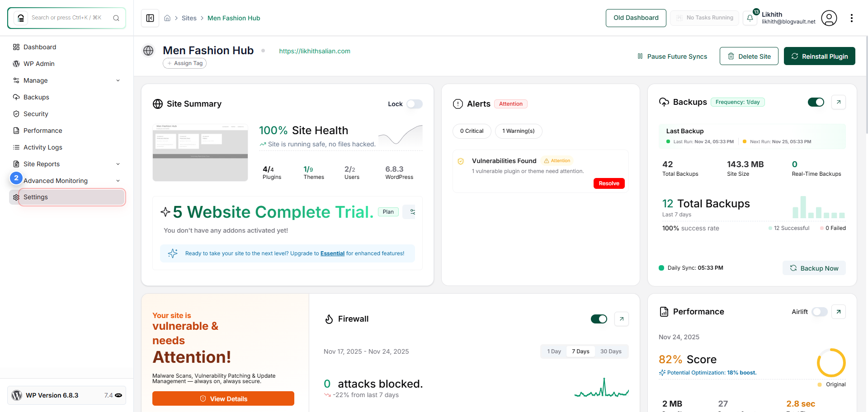The height and width of the screenshot is (412, 868).
Task: Click the Alerts exclamation icon
Action: click(458, 104)
